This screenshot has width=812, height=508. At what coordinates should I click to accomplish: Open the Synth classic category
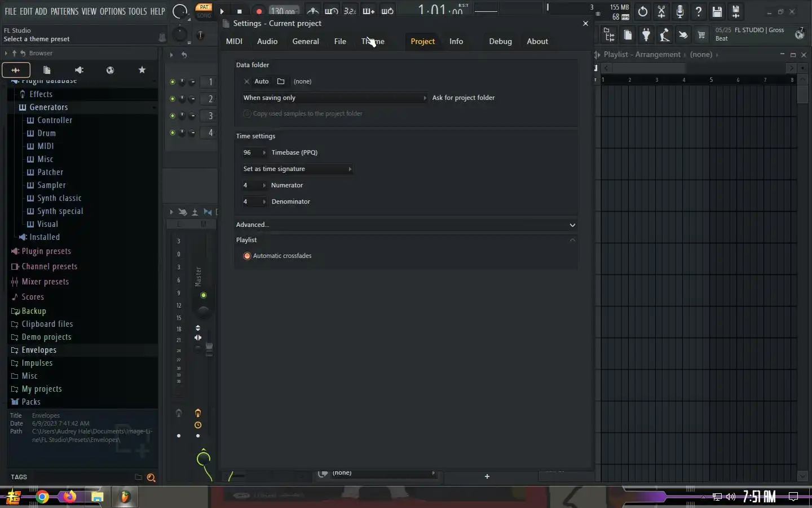point(59,198)
